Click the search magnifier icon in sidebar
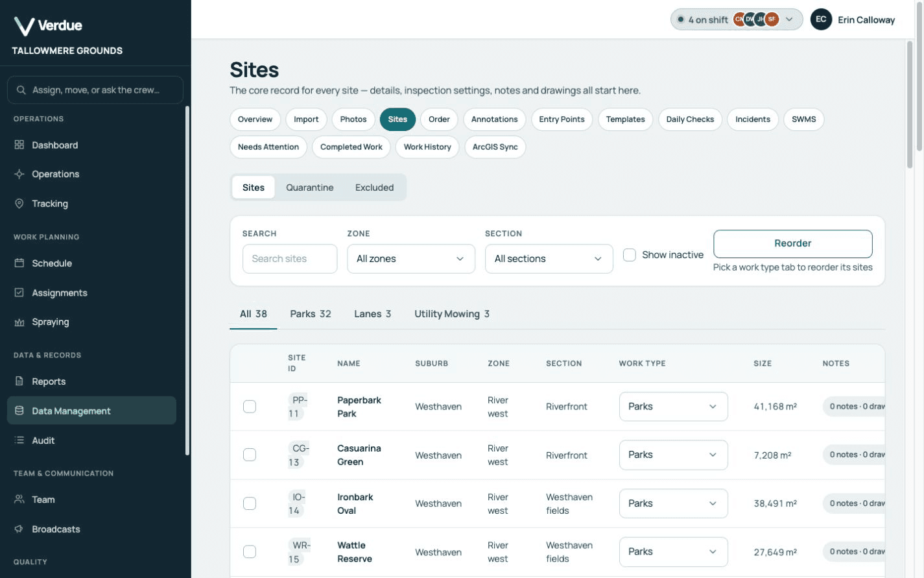The image size is (924, 578). click(x=21, y=90)
